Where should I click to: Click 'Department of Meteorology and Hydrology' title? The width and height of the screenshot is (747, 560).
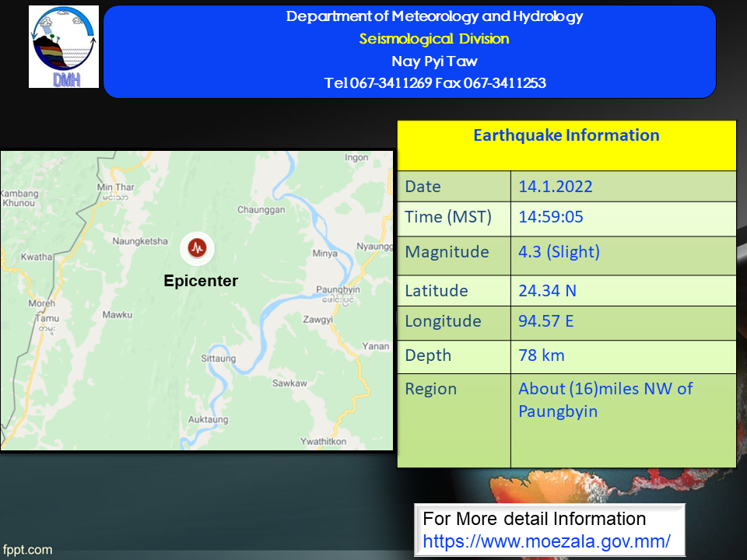click(434, 16)
